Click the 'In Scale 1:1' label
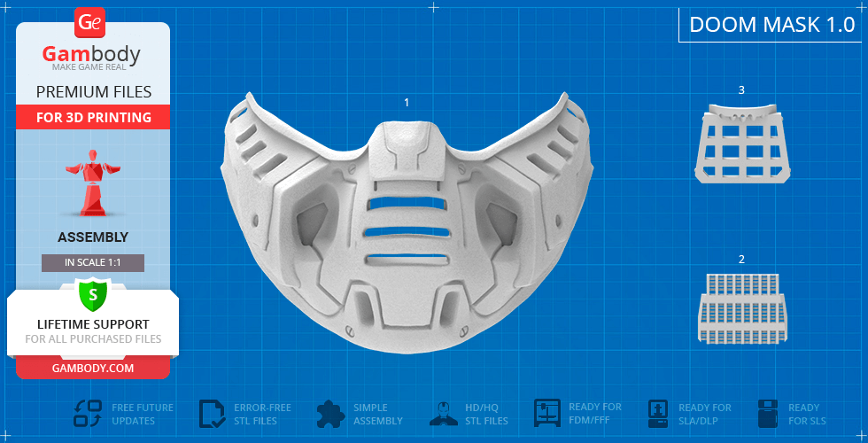The image size is (868, 443). click(93, 262)
